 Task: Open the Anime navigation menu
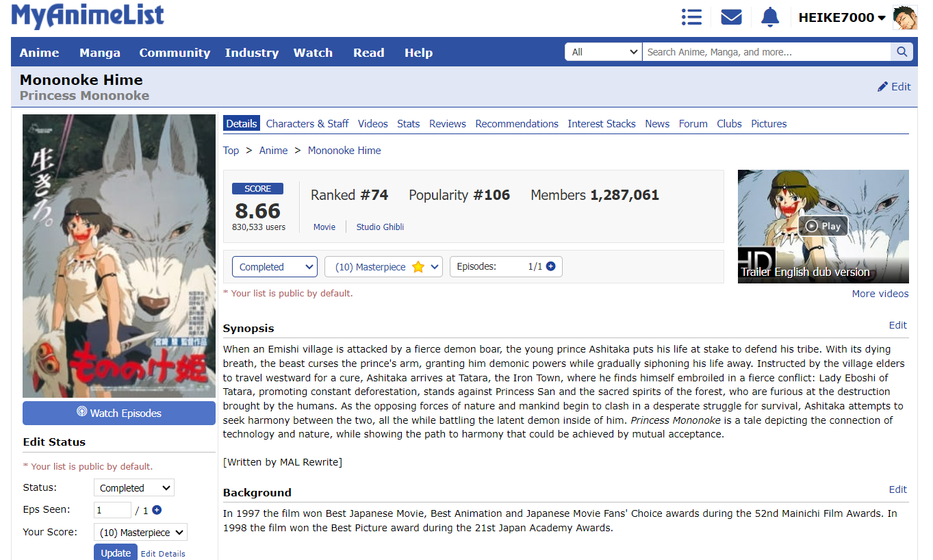point(39,53)
